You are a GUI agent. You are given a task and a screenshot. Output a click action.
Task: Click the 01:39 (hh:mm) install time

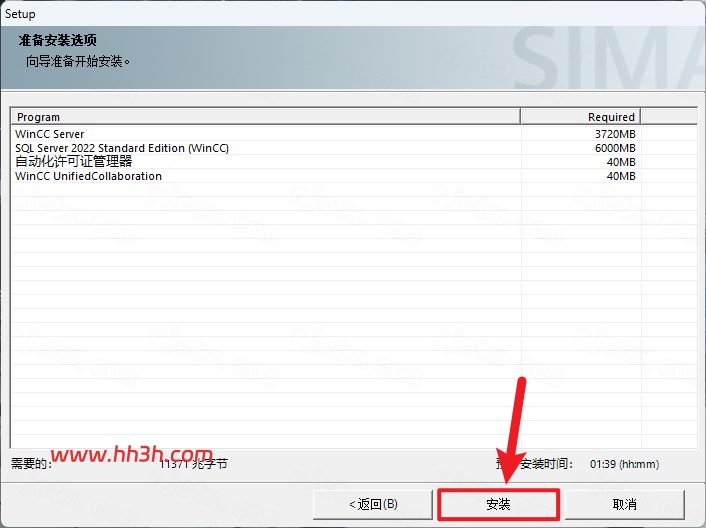pyautogui.click(x=625, y=464)
